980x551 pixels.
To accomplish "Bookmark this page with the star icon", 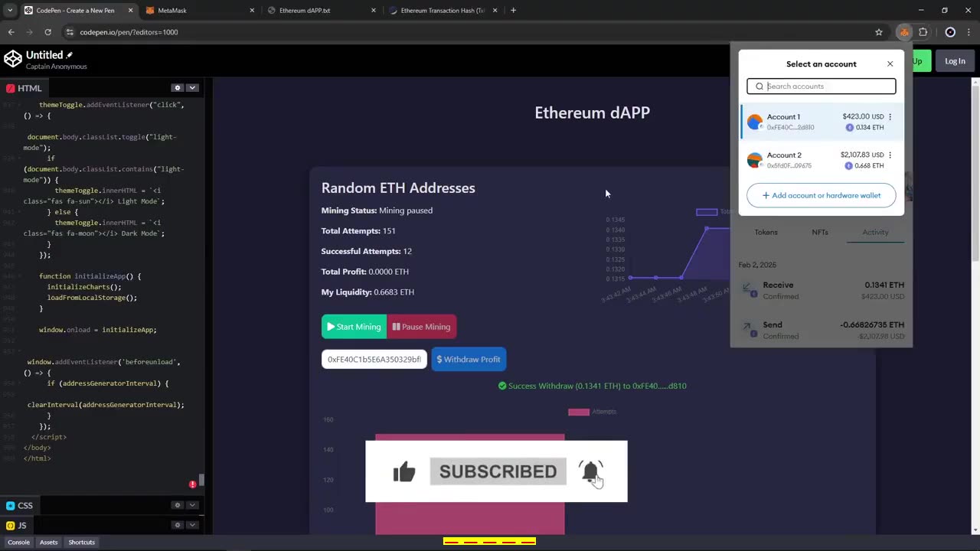I will [x=879, y=32].
